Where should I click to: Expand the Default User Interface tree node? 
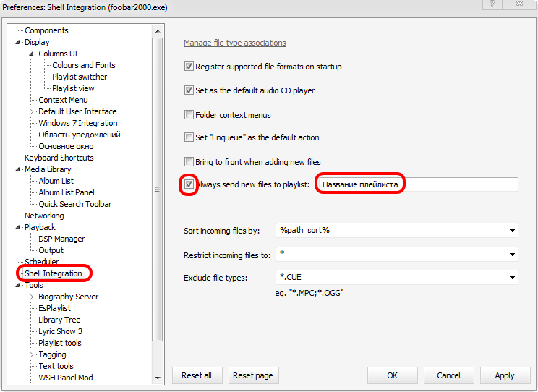click(x=32, y=111)
